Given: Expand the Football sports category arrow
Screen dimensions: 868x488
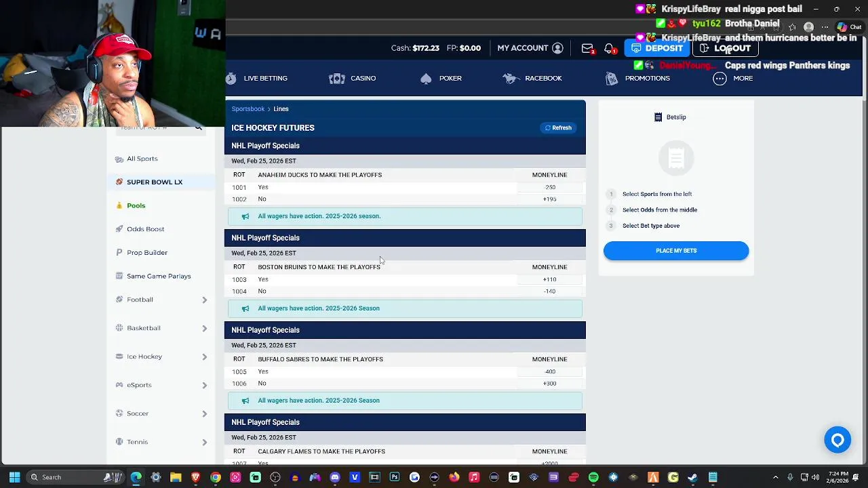Looking at the screenshot, I should 204,300.
